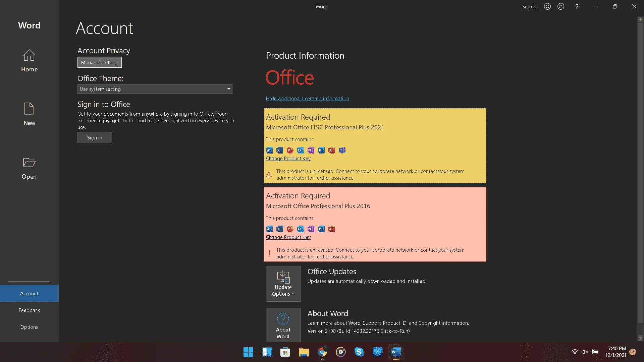Click the scrollbar down arrow
This screenshot has width=644, height=362.
tap(640, 338)
